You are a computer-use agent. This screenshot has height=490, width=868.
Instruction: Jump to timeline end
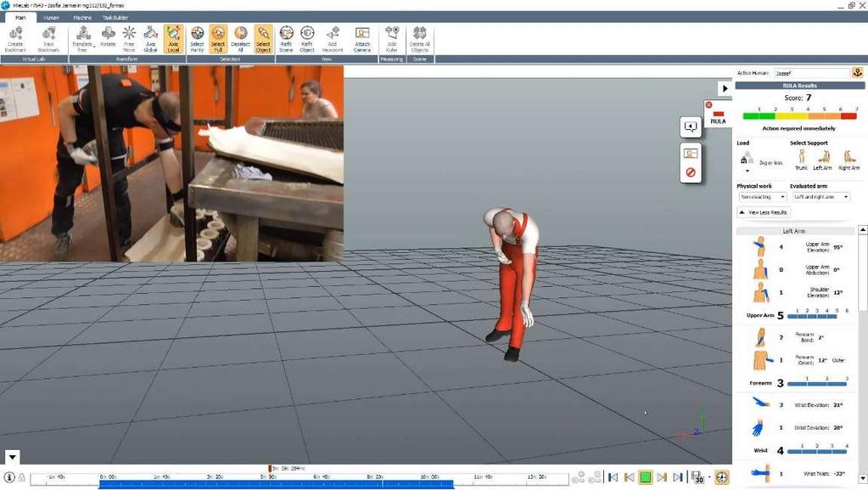click(x=678, y=477)
